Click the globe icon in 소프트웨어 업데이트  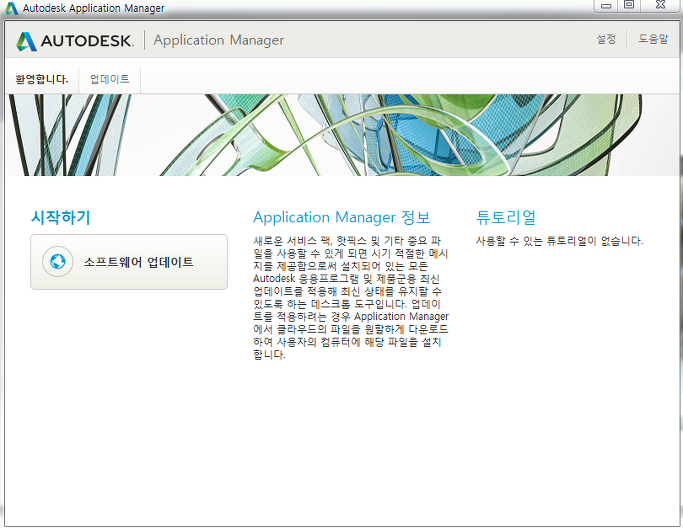click(57, 261)
